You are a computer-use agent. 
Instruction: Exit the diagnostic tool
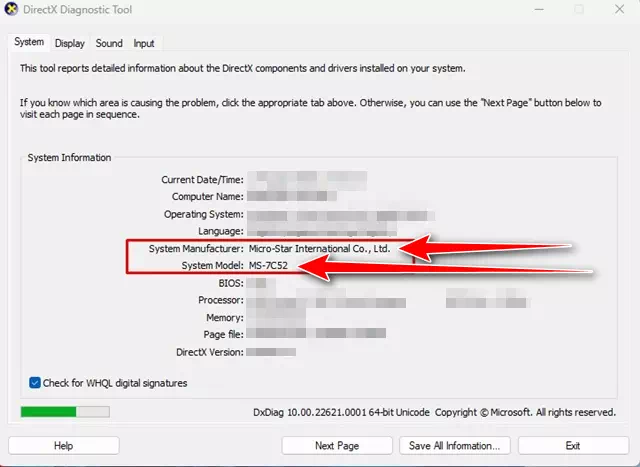click(573, 445)
